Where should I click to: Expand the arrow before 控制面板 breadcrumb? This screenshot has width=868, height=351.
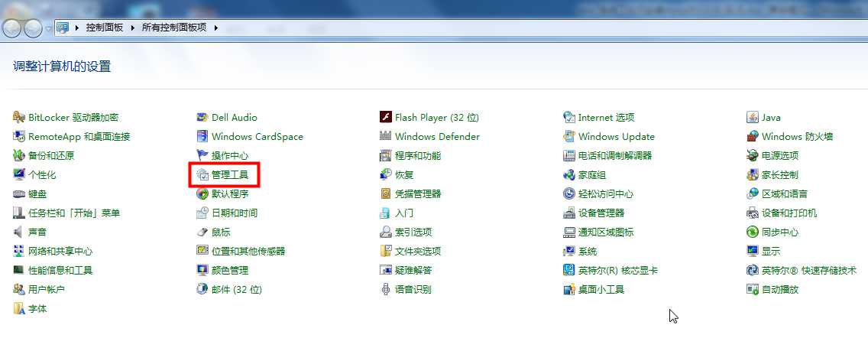(x=77, y=27)
